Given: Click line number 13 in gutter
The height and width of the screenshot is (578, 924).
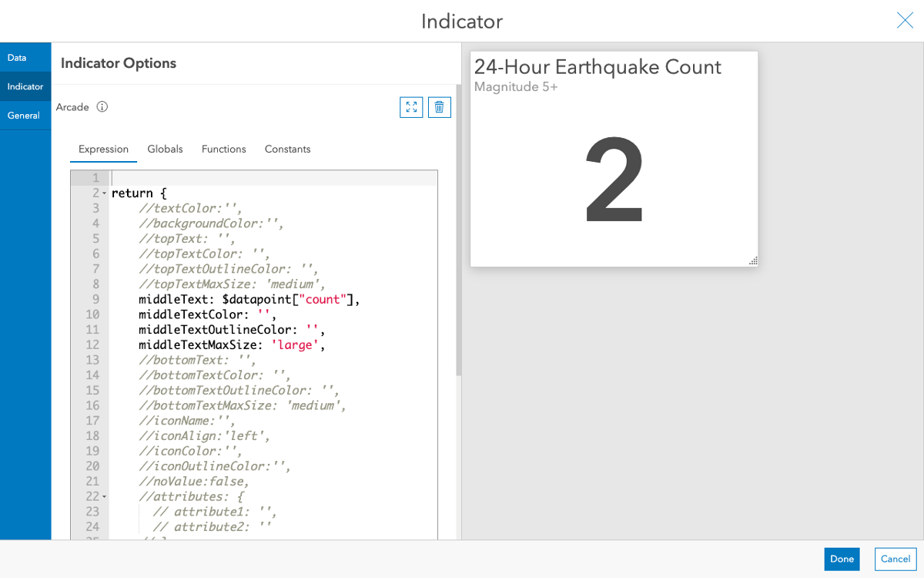Looking at the screenshot, I should [92, 360].
